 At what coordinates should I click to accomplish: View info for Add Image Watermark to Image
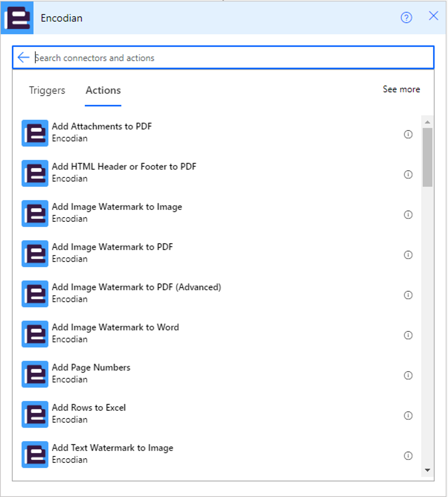coord(408,215)
